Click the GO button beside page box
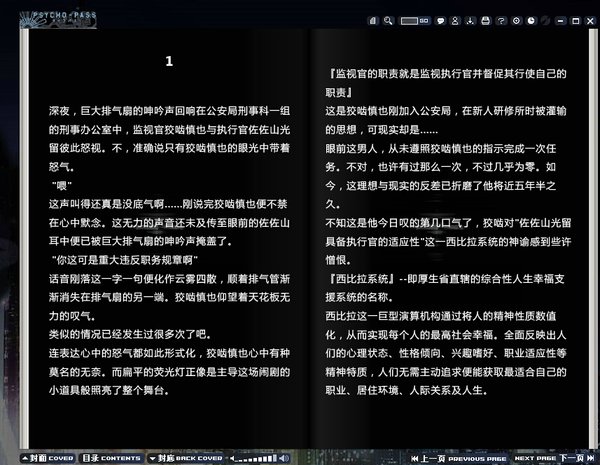 click(424, 21)
